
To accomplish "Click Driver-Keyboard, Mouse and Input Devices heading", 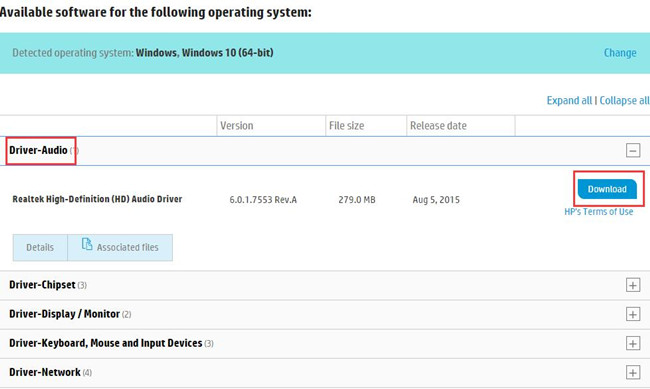I will pyautogui.click(x=106, y=343).
